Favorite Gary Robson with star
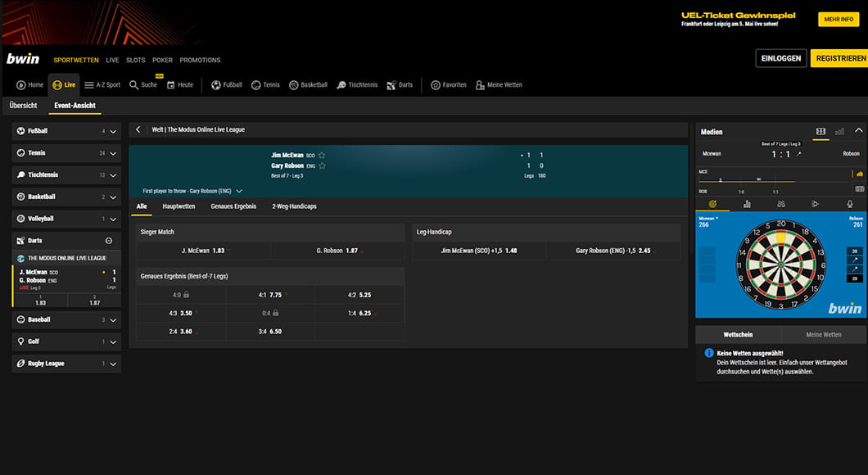868x475 pixels. (322, 165)
